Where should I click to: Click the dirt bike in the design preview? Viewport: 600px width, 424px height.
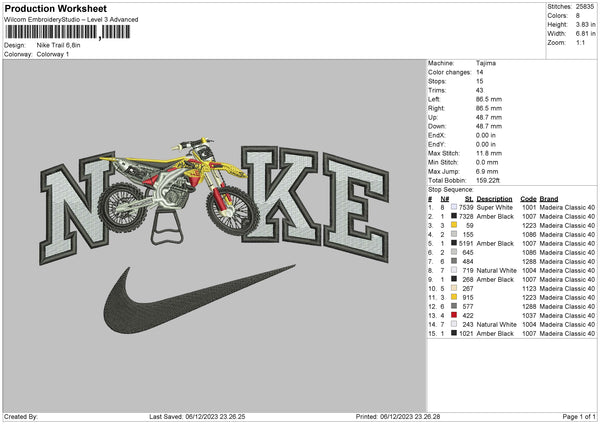178,188
